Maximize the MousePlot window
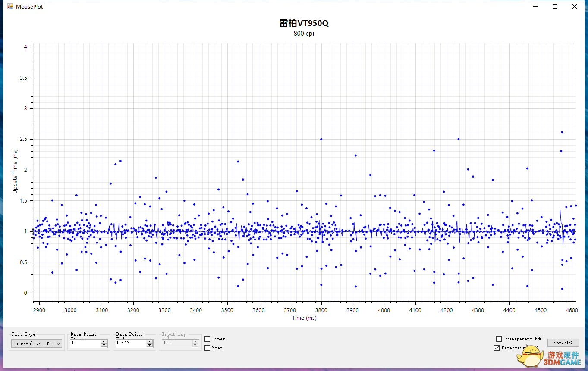This screenshot has width=588, height=371. click(555, 6)
